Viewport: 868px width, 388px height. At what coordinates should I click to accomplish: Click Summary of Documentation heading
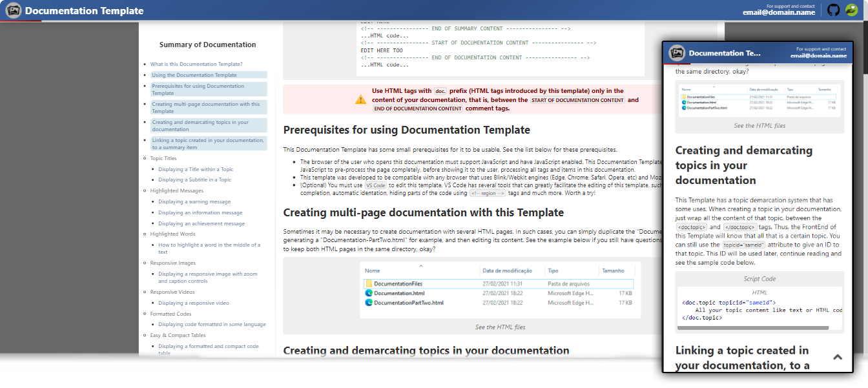pyautogui.click(x=208, y=45)
